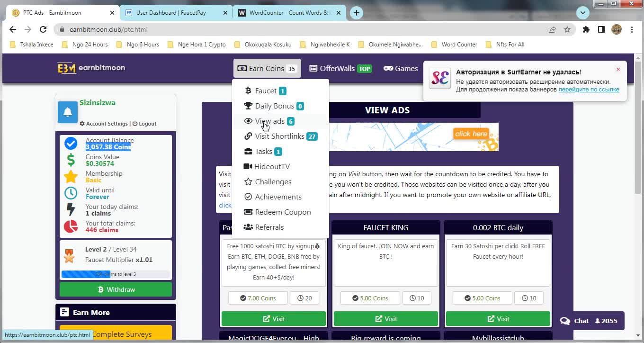This screenshot has width=644, height=343.
Task: Open the Ngo 24 Hours bookmark folder
Action: 85,45
